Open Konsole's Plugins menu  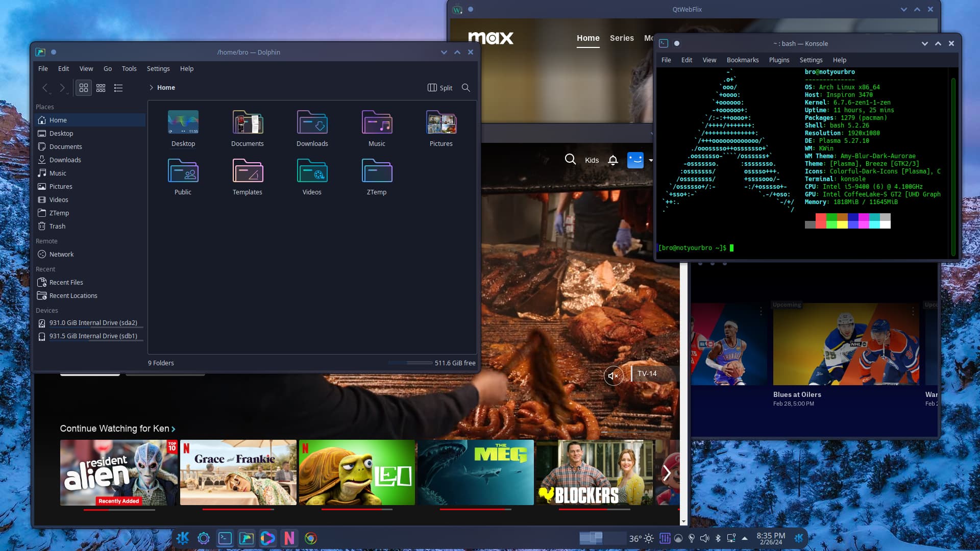[x=779, y=60]
